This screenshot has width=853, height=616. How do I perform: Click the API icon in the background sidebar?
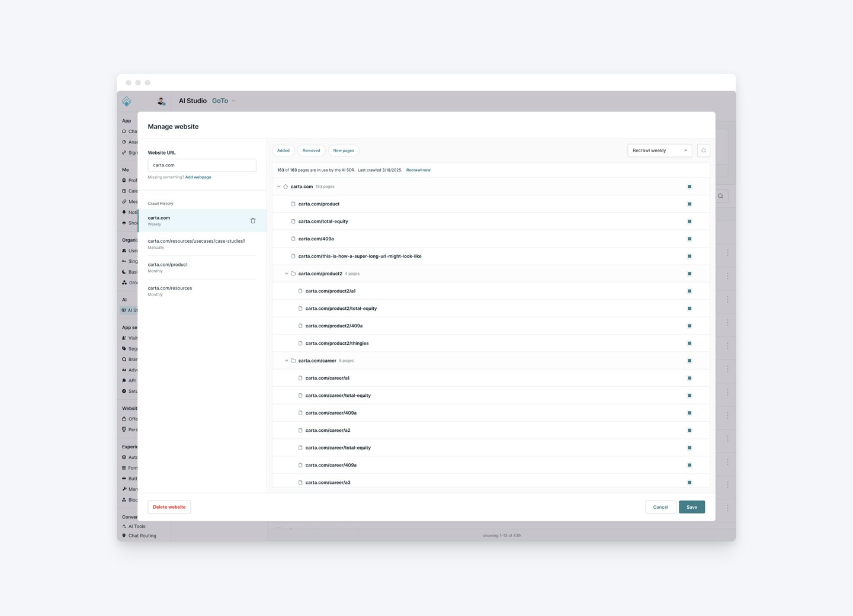pyautogui.click(x=124, y=381)
